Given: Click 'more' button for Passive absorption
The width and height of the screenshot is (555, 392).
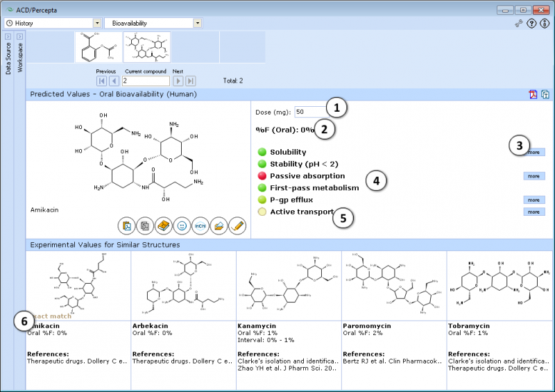Looking at the screenshot, I should tap(533, 176).
